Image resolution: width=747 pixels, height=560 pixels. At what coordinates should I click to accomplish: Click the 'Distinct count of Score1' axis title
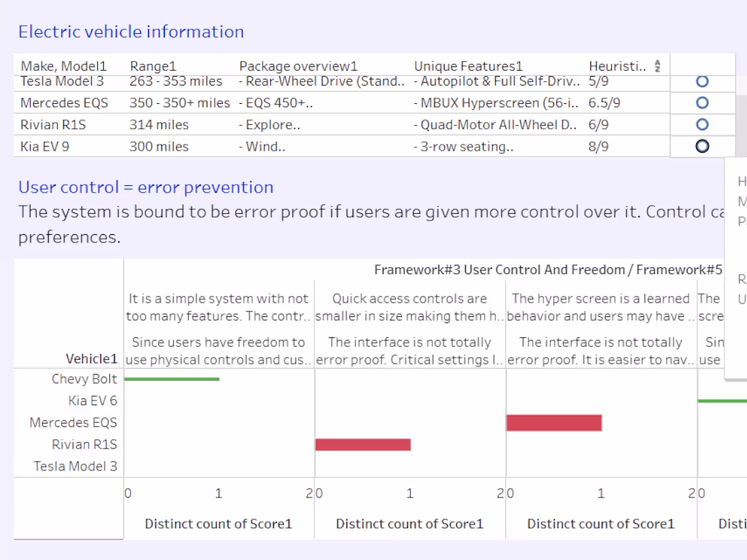tap(218, 524)
